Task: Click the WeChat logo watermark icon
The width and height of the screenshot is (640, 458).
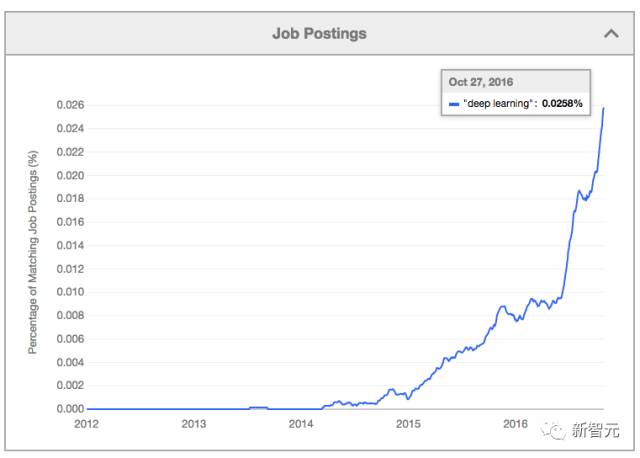Action: pyautogui.click(x=550, y=429)
